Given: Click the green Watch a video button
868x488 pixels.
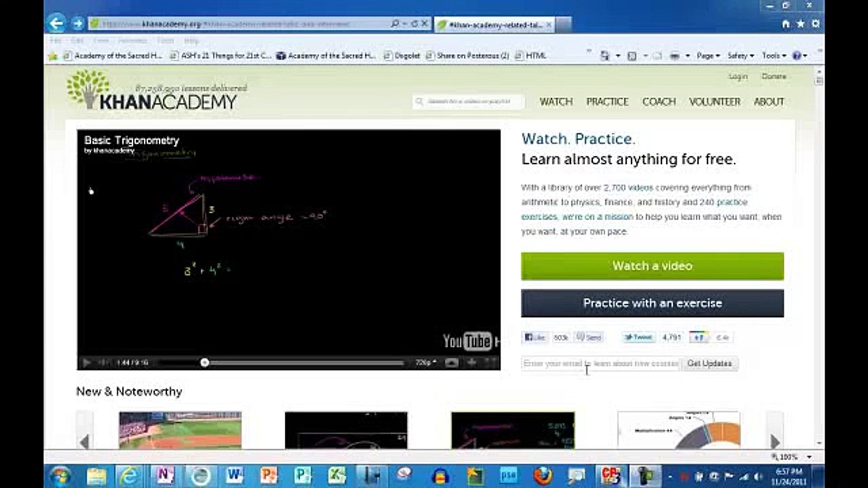Looking at the screenshot, I should coord(652,266).
